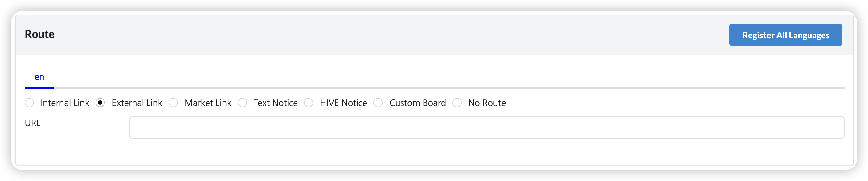868x181 pixels.
Task: Choose the Market Link radio option
Action: 173,103
